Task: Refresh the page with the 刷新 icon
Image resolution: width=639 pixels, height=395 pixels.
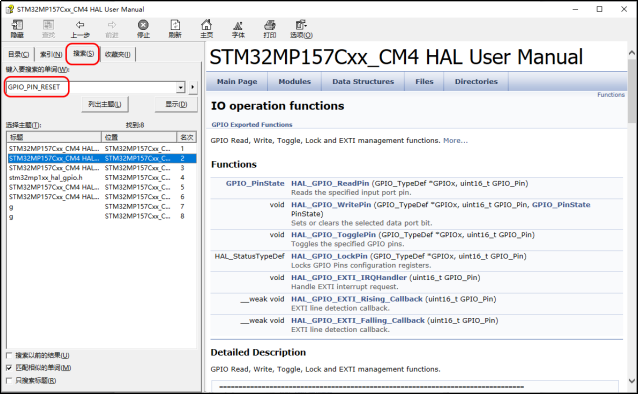Action: 175,29
